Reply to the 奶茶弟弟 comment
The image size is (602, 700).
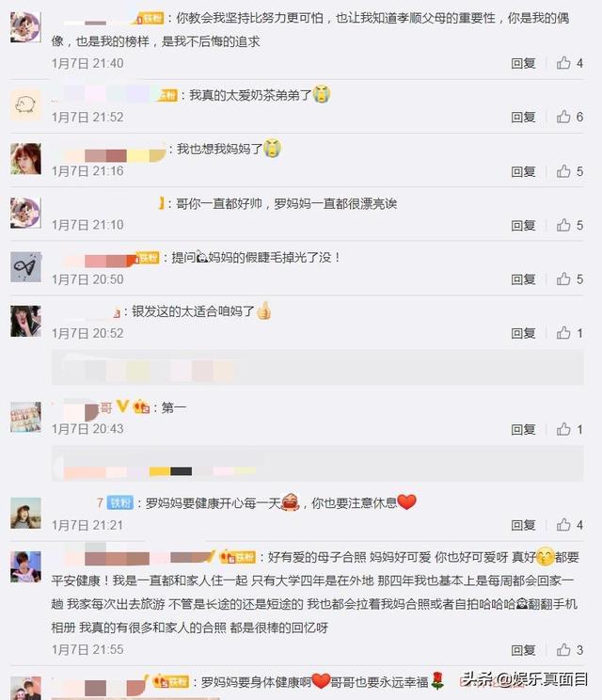point(523,118)
